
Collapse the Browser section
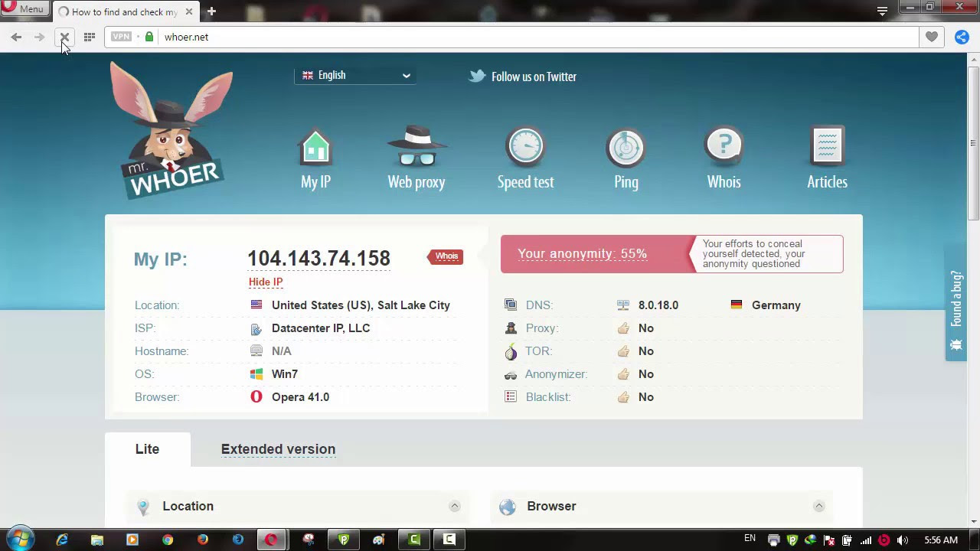[x=818, y=506]
